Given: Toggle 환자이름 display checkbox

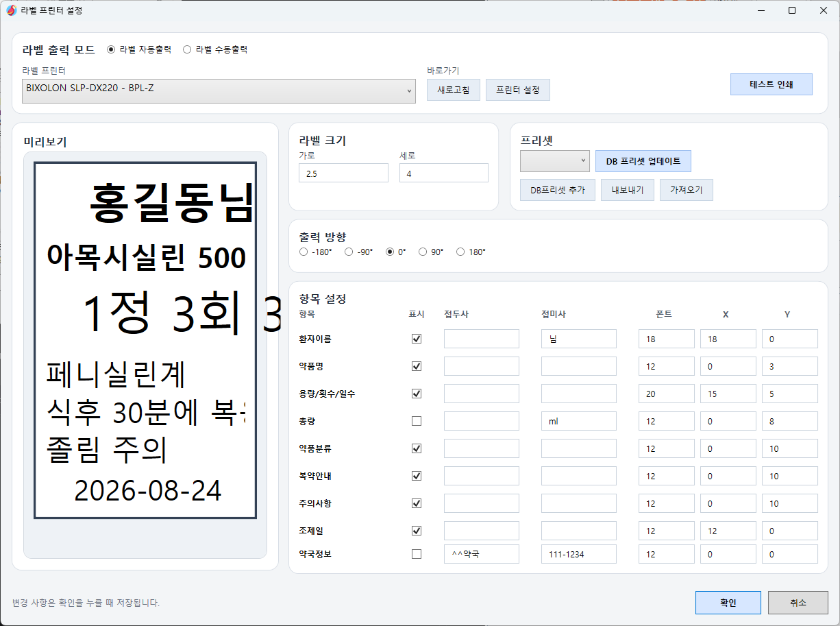Looking at the screenshot, I should 417,339.
